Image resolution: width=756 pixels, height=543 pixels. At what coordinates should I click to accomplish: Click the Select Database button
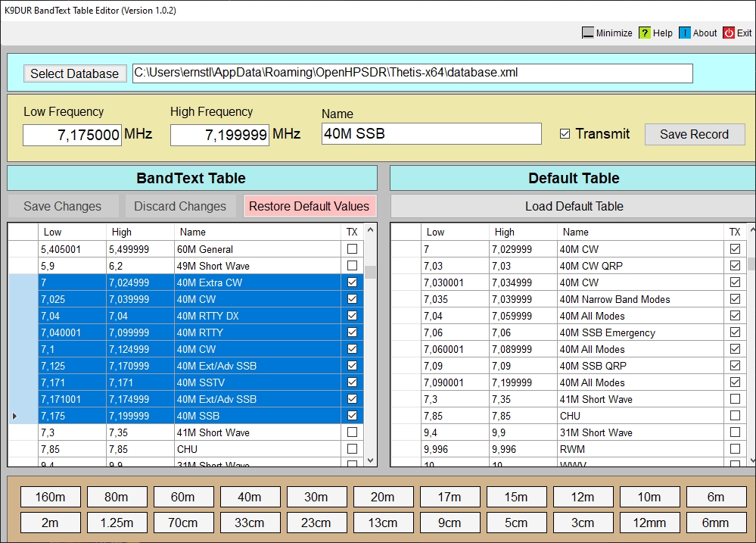click(x=74, y=73)
